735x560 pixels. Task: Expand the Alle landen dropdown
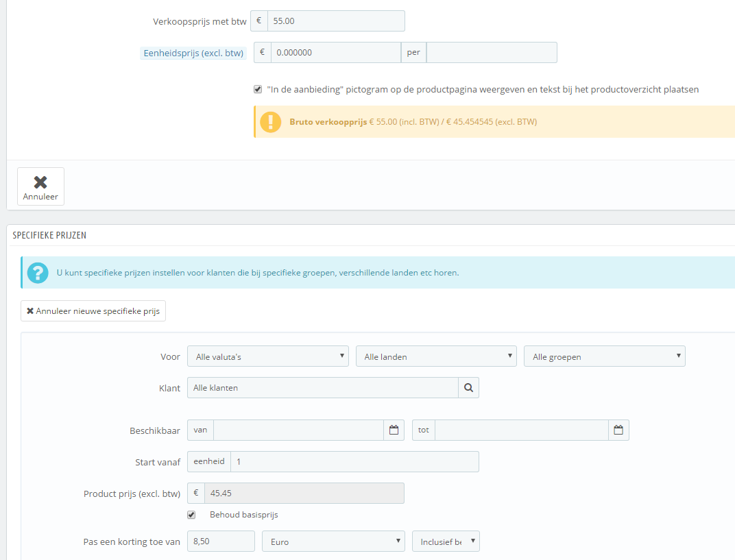[436, 356]
